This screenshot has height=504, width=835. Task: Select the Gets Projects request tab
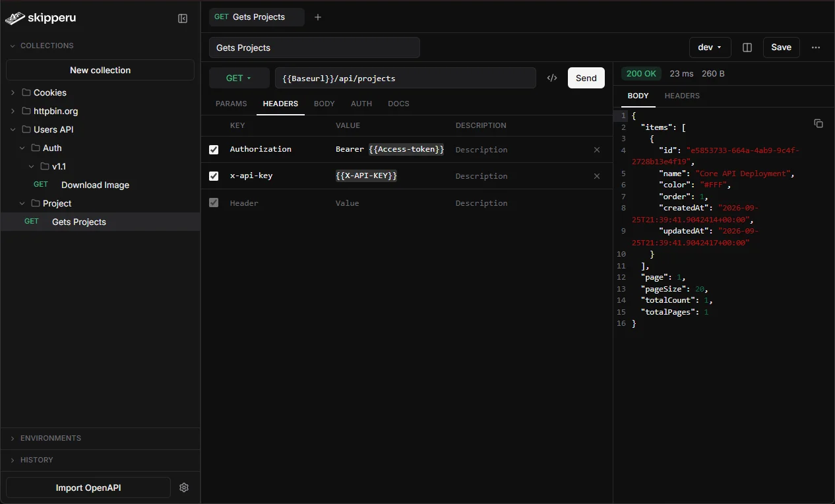[257, 17]
